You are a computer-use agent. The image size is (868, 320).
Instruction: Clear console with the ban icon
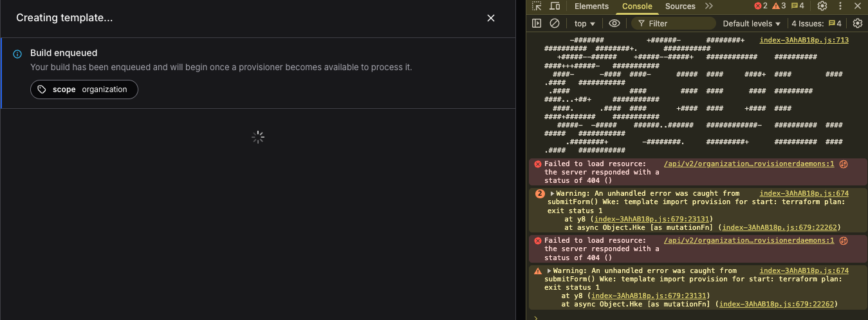[x=555, y=23]
